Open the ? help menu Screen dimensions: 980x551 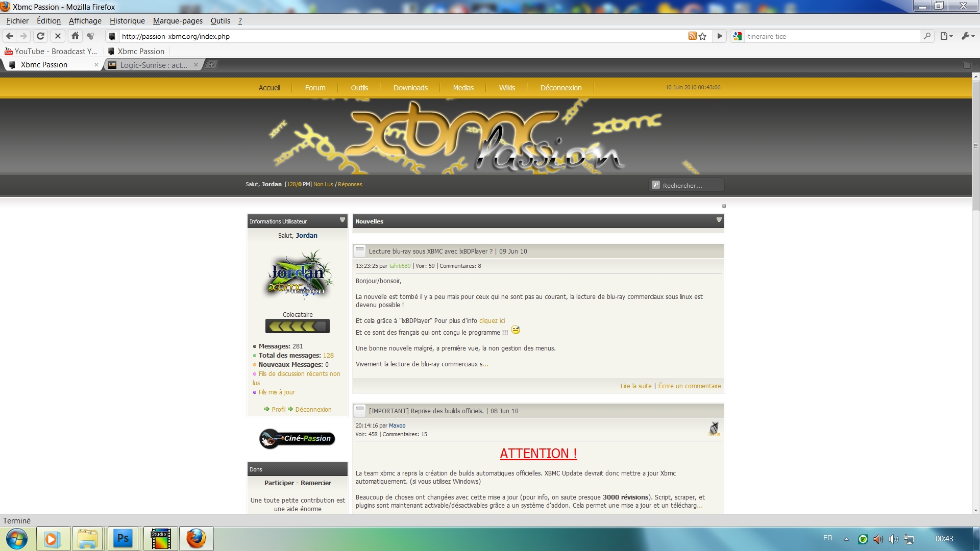[240, 21]
